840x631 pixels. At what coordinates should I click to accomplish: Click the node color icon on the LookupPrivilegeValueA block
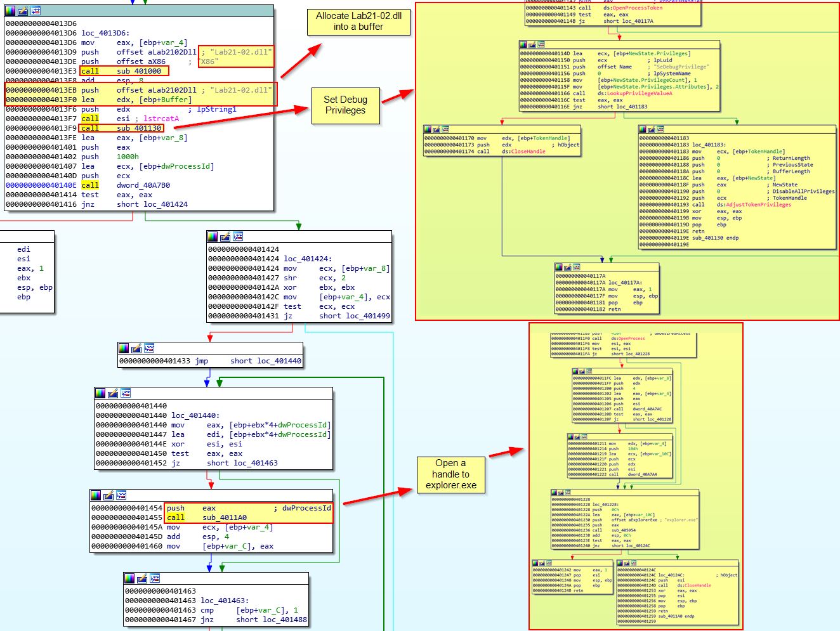(x=523, y=45)
